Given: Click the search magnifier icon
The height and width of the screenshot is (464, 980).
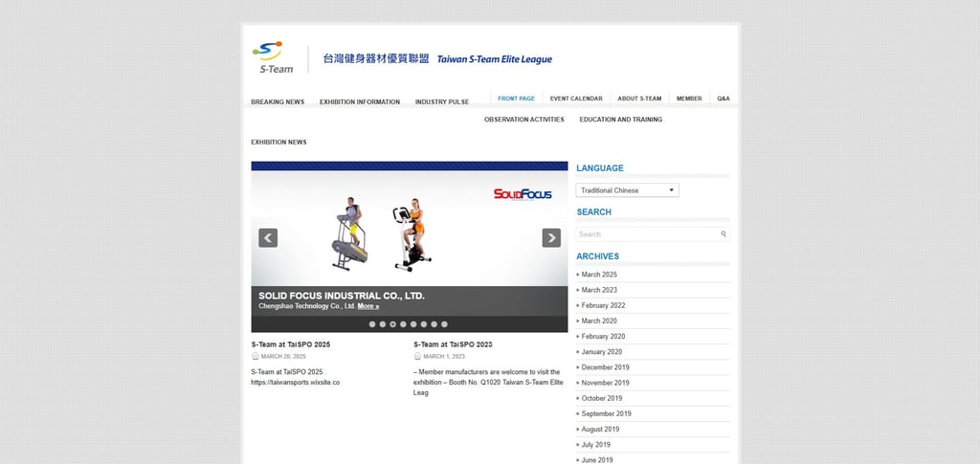Looking at the screenshot, I should (x=724, y=234).
